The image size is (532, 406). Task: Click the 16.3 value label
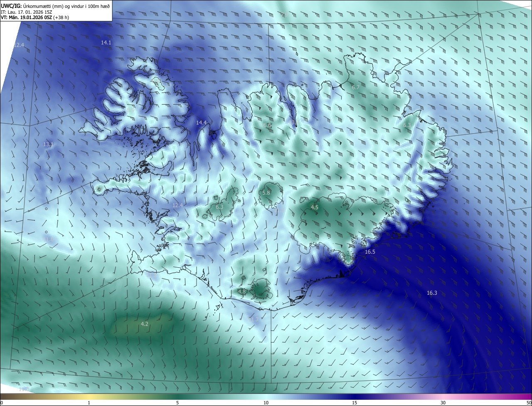[x=432, y=293]
